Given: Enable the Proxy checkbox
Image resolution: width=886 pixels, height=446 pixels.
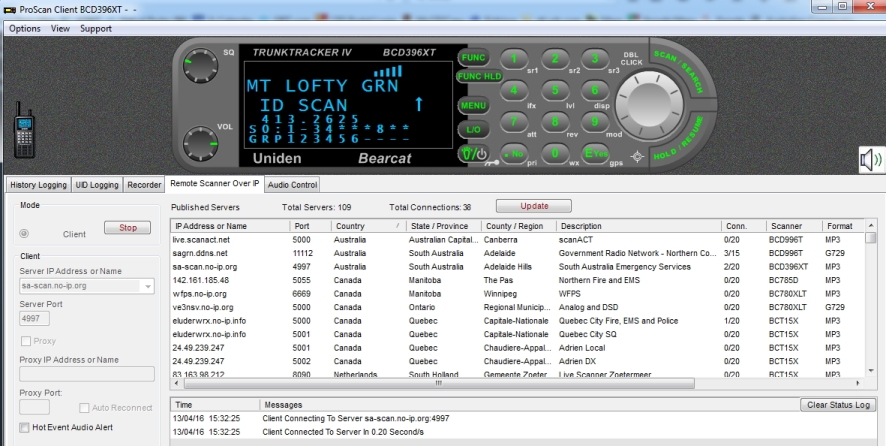Looking at the screenshot, I should pyautogui.click(x=25, y=341).
